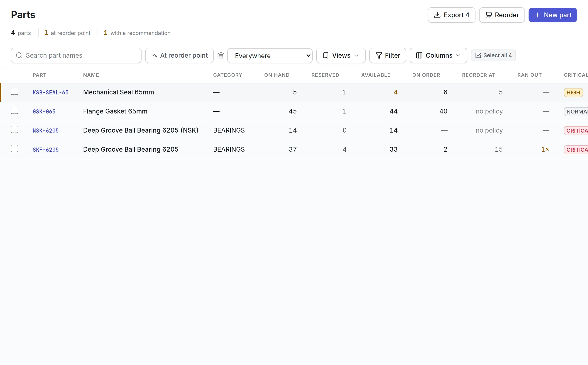Sort by the AVAILABLE column header
The image size is (588, 365).
375,75
